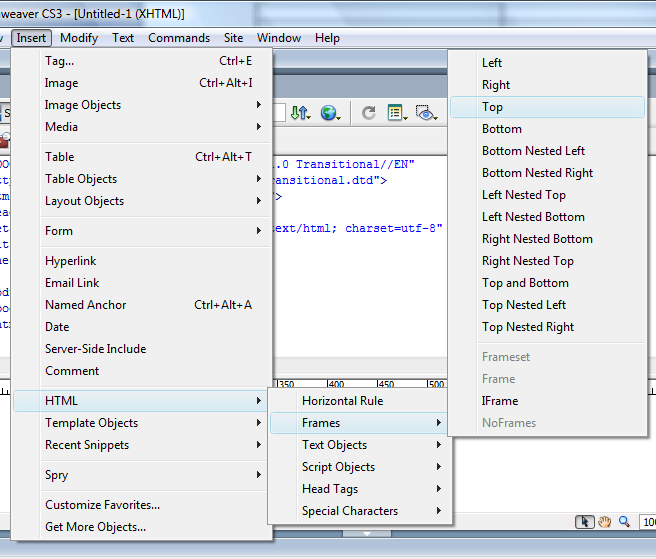
Task: Select the Top frame option
Action: [x=547, y=107]
